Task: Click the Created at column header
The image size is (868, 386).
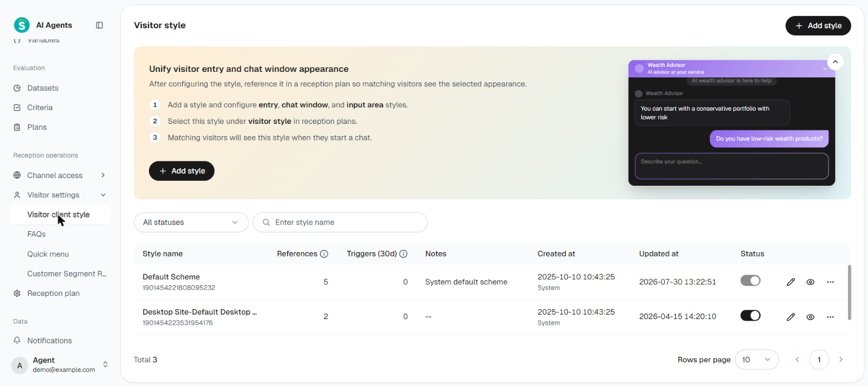Action: 556,254
